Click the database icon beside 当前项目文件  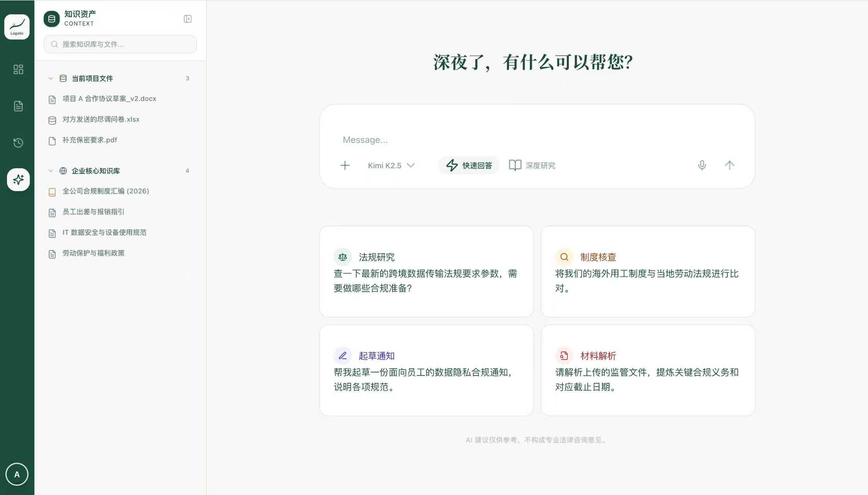(x=63, y=78)
